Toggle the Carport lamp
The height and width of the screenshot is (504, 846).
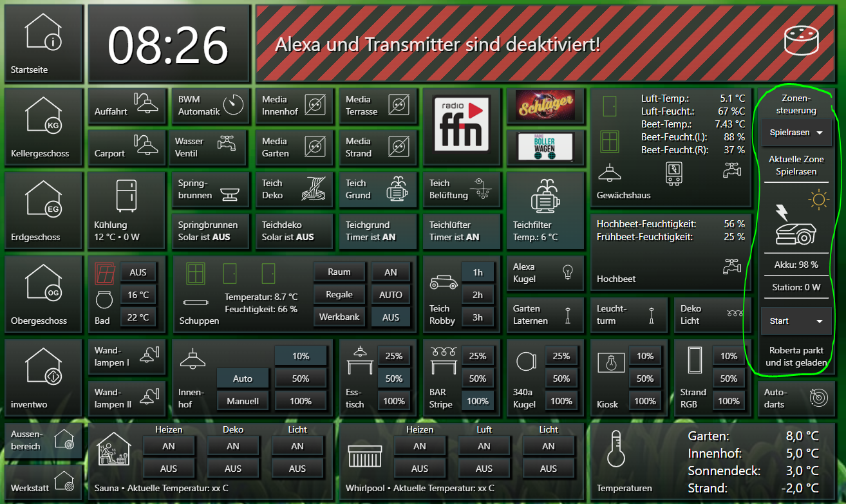coord(127,147)
